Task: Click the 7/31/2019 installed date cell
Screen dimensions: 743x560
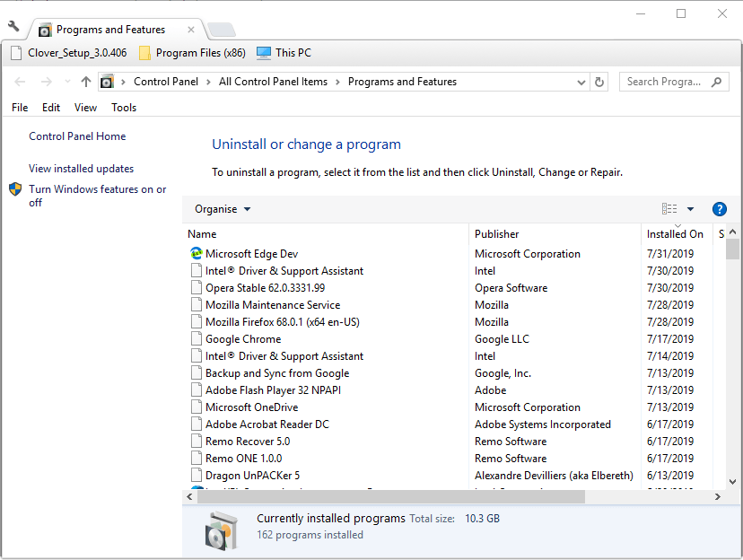Action: pyautogui.click(x=670, y=254)
